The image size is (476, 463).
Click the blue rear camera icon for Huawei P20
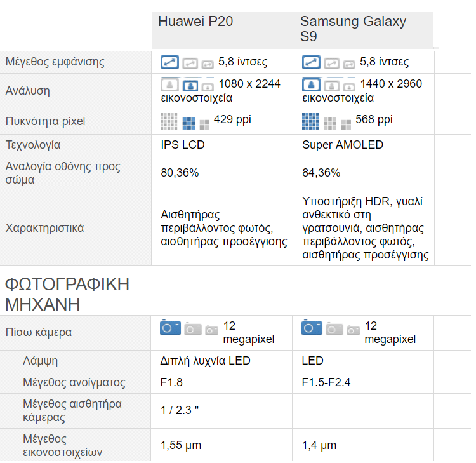169,328
